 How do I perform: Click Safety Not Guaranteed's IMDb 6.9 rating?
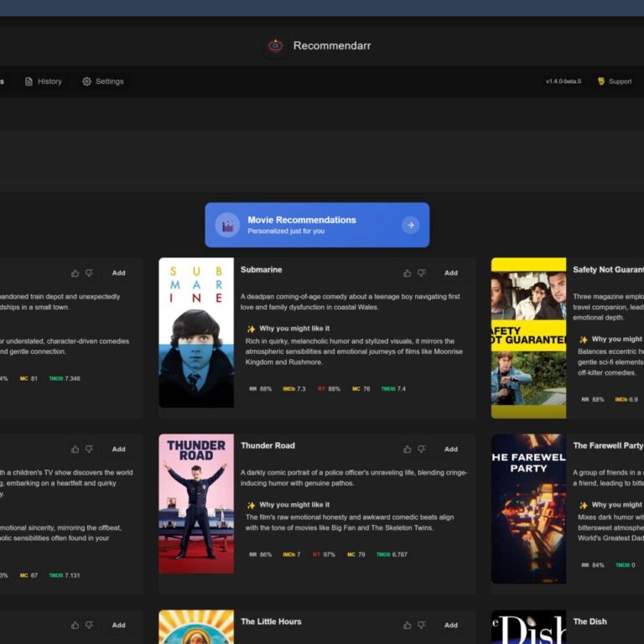click(626, 400)
